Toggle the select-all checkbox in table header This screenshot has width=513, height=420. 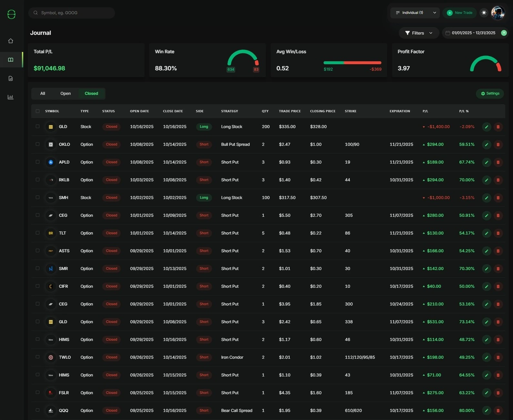(38, 111)
